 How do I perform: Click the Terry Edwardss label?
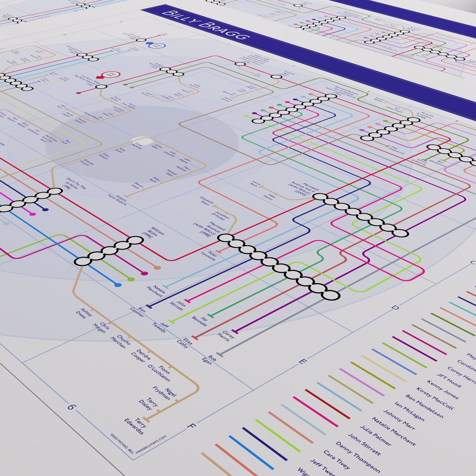tap(135, 426)
